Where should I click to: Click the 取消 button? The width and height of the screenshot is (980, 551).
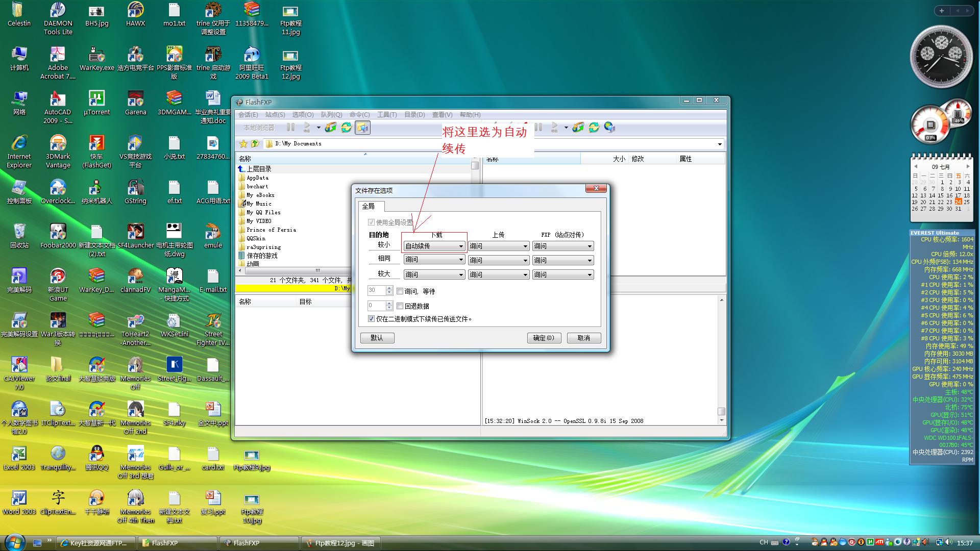[x=583, y=338]
